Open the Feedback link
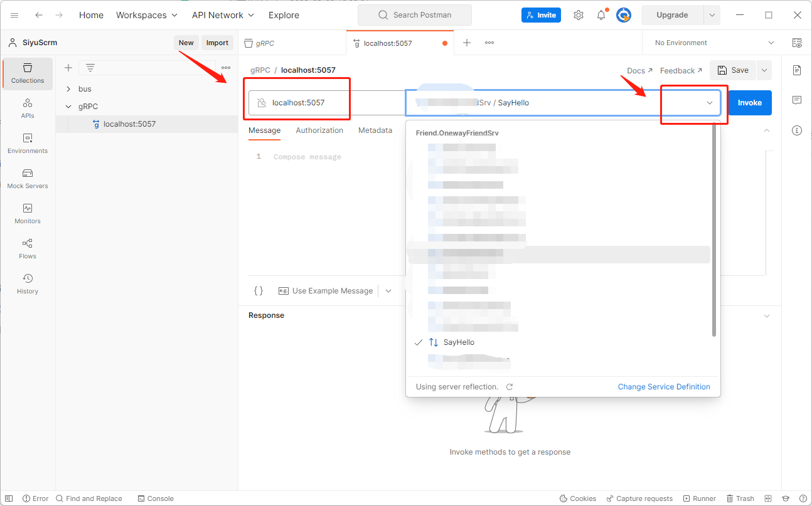 [x=681, y=71]
